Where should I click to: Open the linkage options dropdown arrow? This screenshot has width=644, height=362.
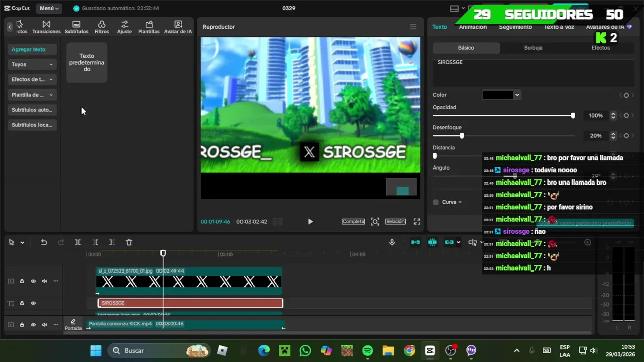pos(458,243)
